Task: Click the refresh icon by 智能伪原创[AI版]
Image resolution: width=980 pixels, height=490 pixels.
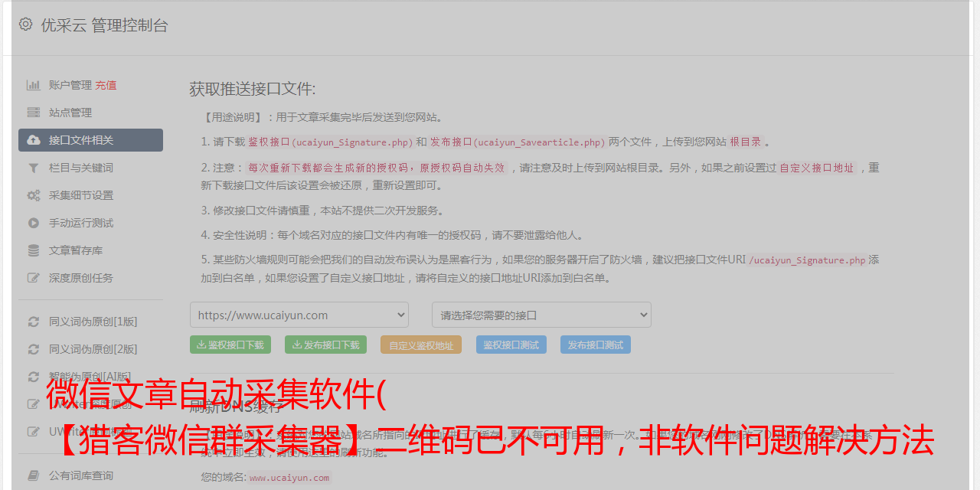Action: pyautogui.click(x=34, y=377)
